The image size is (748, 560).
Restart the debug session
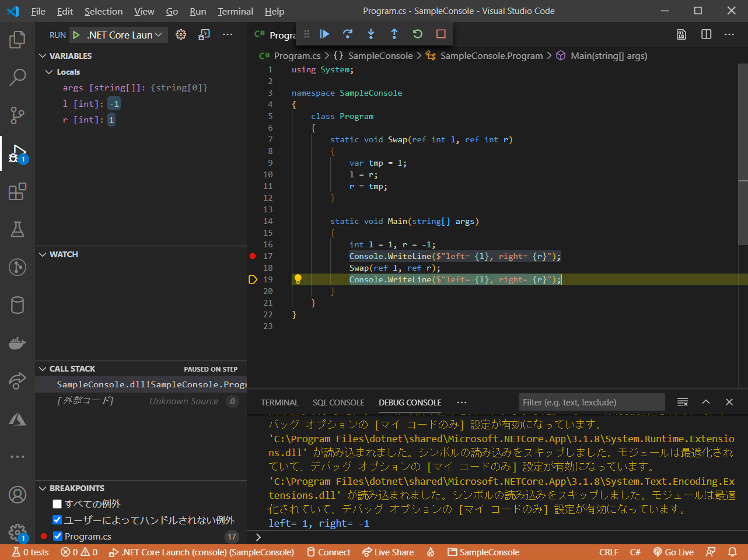418,34
